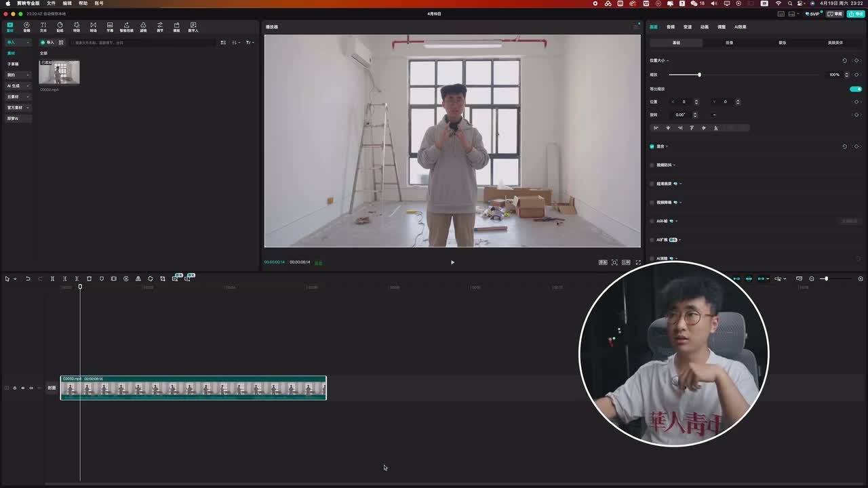The height and width of the screenshot is (488, 868).
Task: Hide the video track with eye icon
Action: pyautogui.click(x=22, y=388)
